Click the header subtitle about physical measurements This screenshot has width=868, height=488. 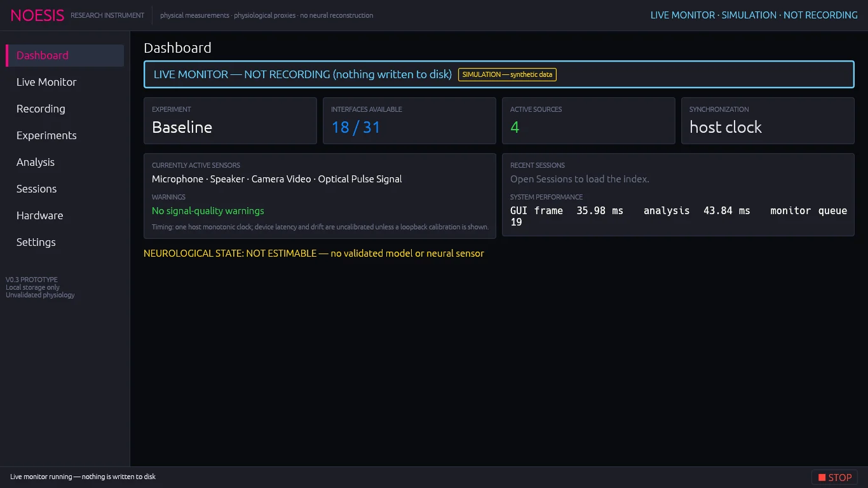coord(267,15)
